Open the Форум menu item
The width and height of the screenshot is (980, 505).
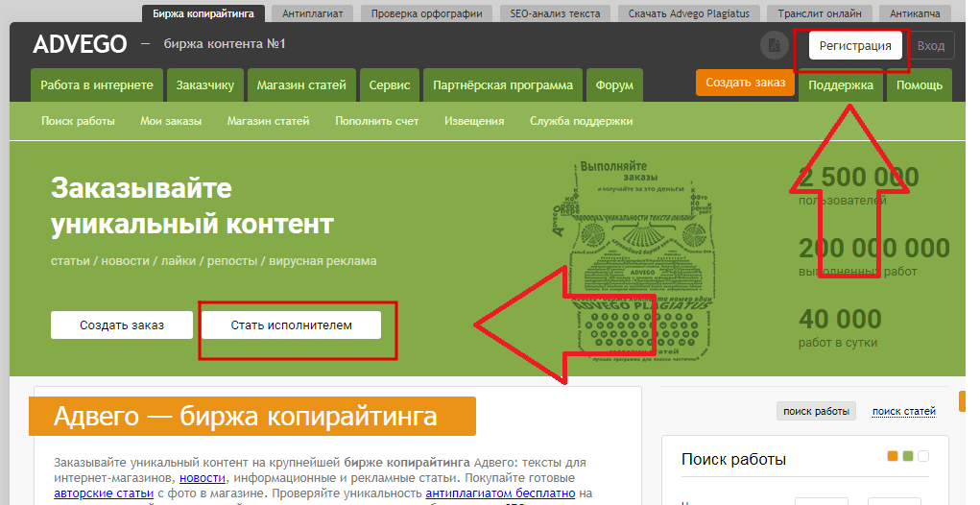(614, 85)
